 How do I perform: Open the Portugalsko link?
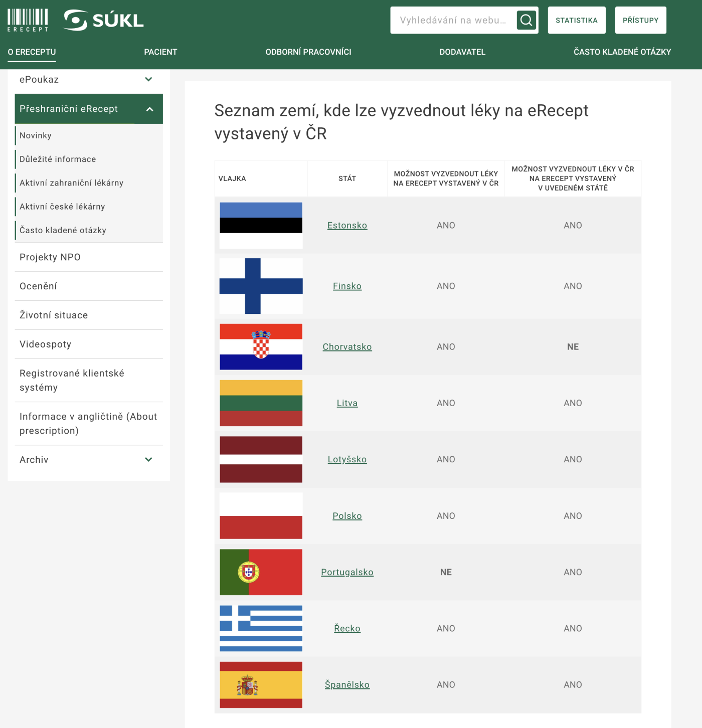click(347, 572)
